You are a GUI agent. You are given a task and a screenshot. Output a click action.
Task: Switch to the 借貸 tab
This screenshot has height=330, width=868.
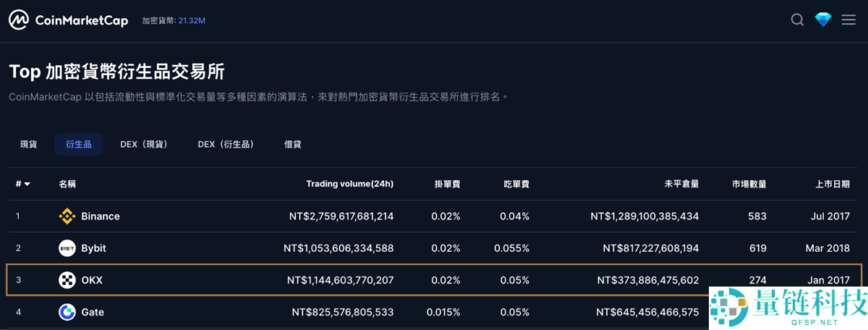(x=293, y=144)
